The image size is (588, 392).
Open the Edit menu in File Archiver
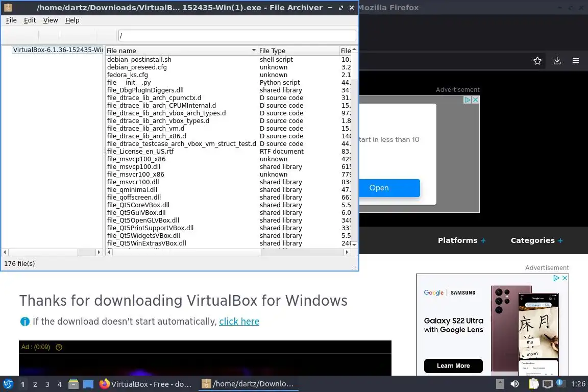30,20
